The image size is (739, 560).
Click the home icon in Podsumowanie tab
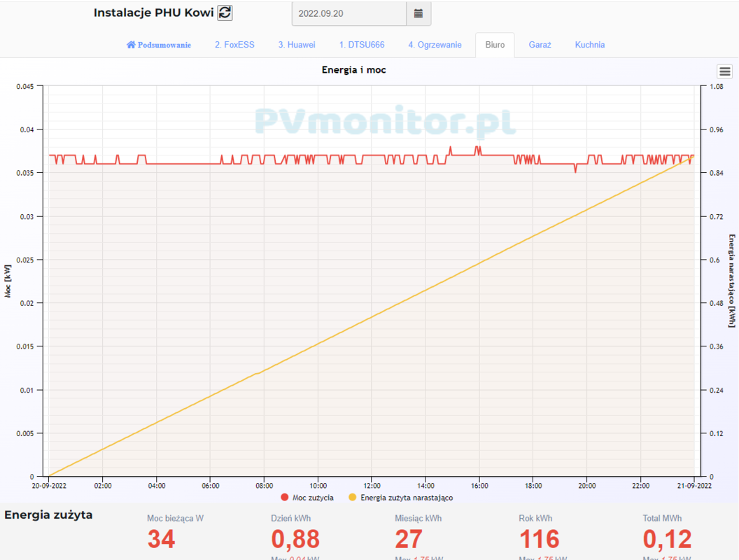click(131, 45)
